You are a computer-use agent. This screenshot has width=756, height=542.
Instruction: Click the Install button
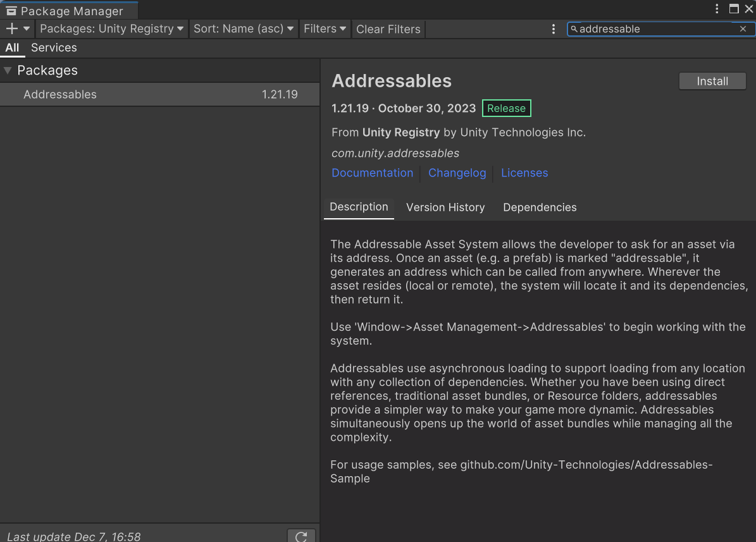712,82
